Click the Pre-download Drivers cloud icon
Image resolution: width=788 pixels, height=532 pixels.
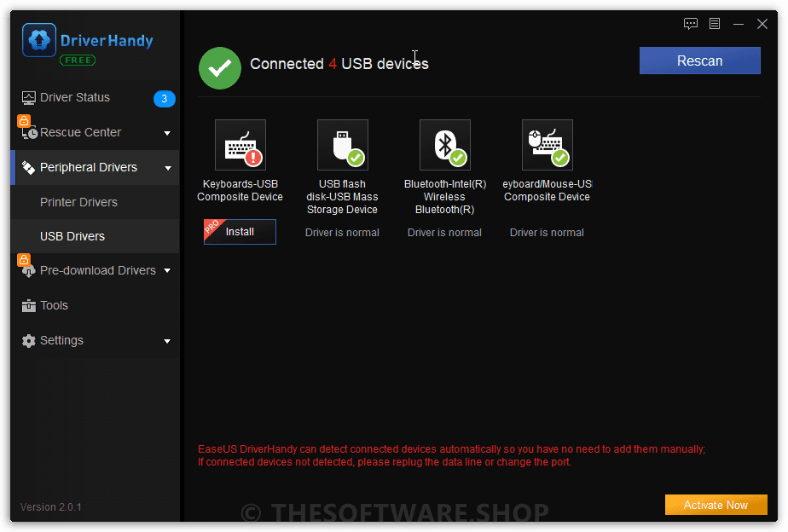click(x=29, y=271)
